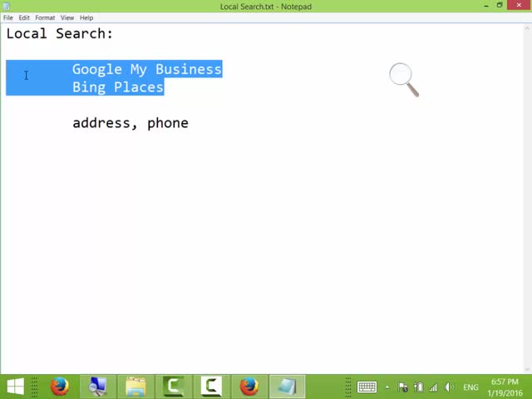Click the 'Bing Places' line
Image resolution: width=532 pixels, height=399 pixels.
coord(118,87)
